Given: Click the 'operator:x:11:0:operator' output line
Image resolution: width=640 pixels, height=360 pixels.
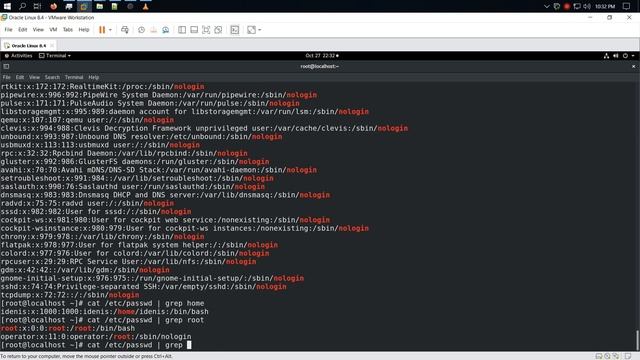Looking at the screenshot, I should [x=96, y=337].
